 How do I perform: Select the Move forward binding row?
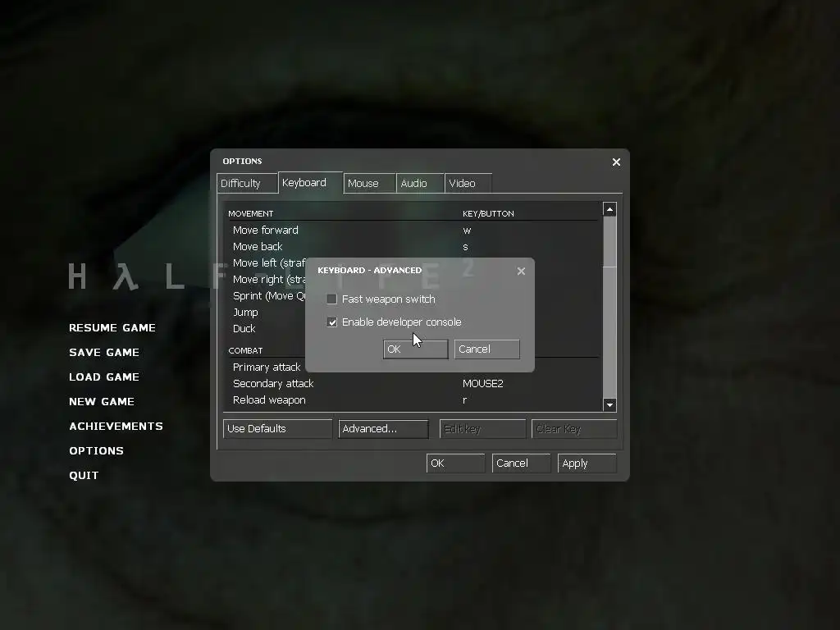pos(413,231)
